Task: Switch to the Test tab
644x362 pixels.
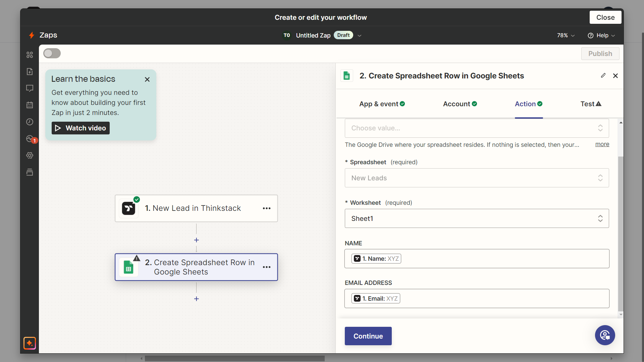Action: 591,104
